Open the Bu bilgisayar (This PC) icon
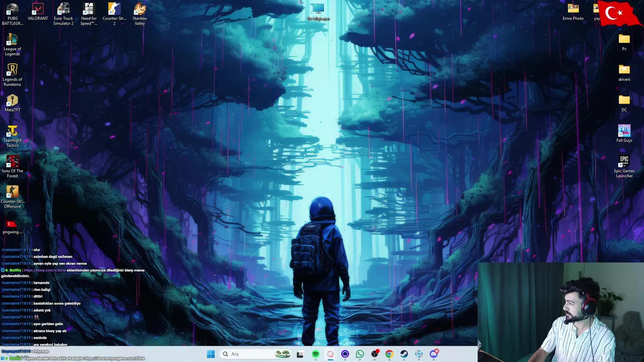Viewport: 644px width, 362px height. point(318,12)
